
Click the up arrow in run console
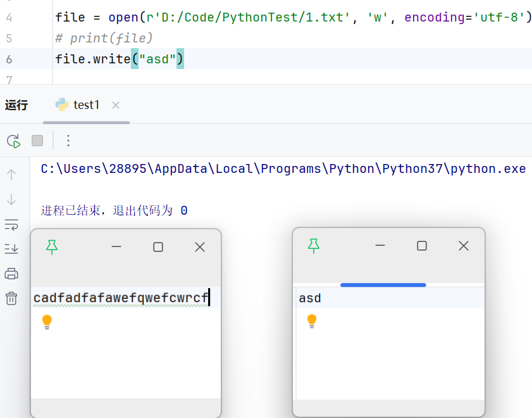(11, 175)
